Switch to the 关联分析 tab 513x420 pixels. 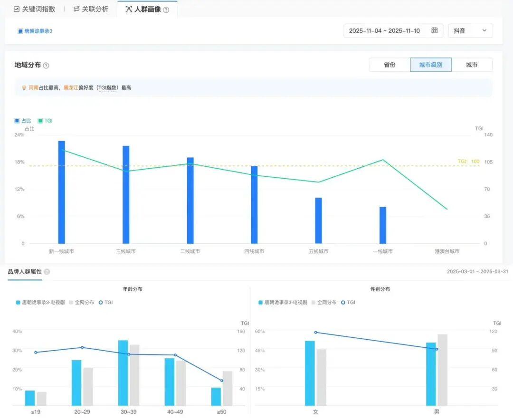[95, 9]
